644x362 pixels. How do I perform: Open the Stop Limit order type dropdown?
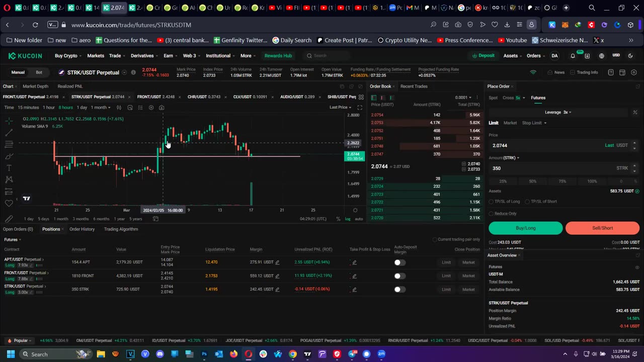click(534, 123)
